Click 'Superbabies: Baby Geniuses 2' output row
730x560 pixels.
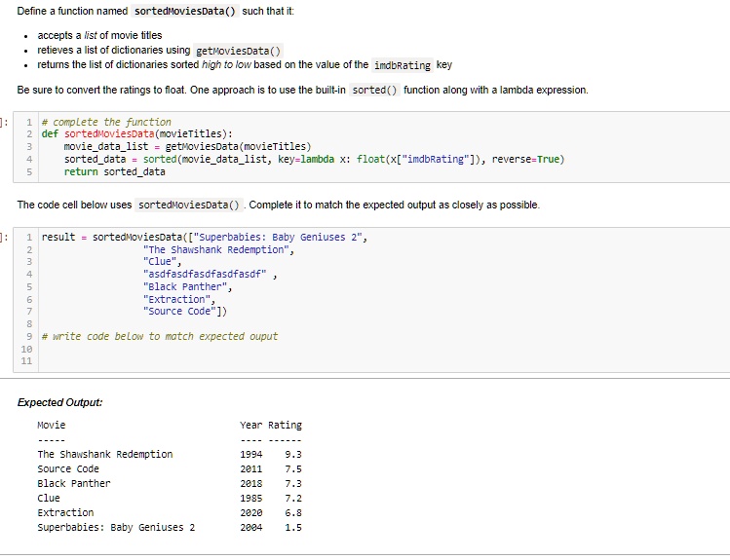(170, 528)
